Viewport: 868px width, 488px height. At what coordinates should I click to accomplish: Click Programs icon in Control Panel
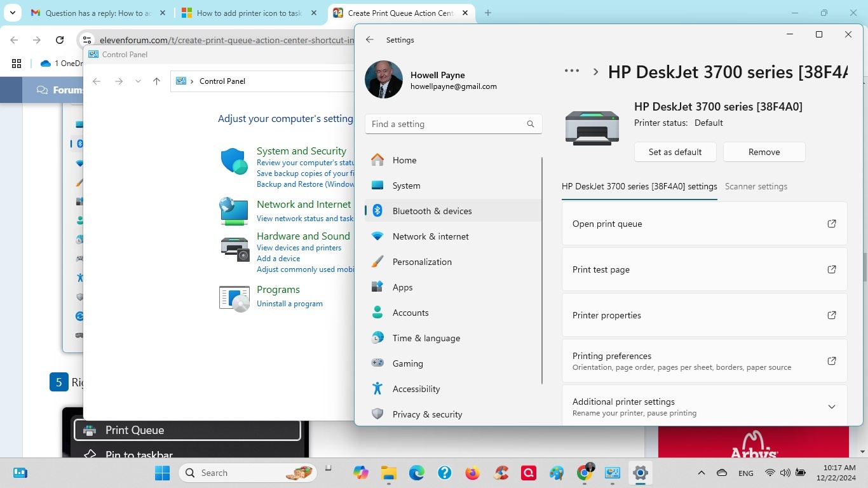[x=234, y=298]
